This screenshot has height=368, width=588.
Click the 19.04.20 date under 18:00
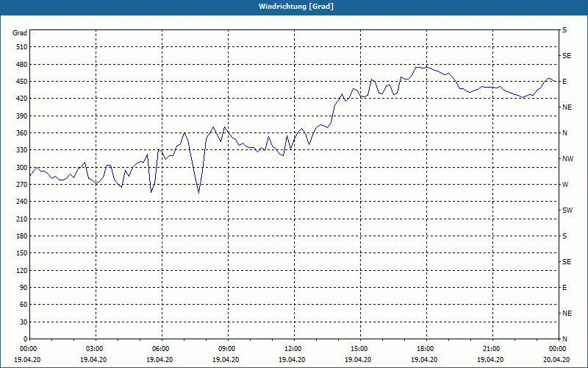click(424, 359)
